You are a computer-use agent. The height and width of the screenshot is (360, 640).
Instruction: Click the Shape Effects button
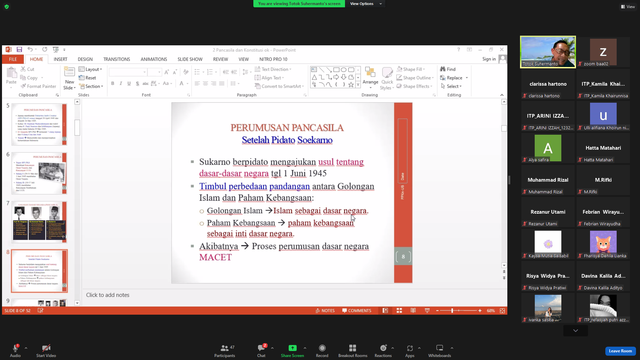pyautogui.click(x=413, y=86)
